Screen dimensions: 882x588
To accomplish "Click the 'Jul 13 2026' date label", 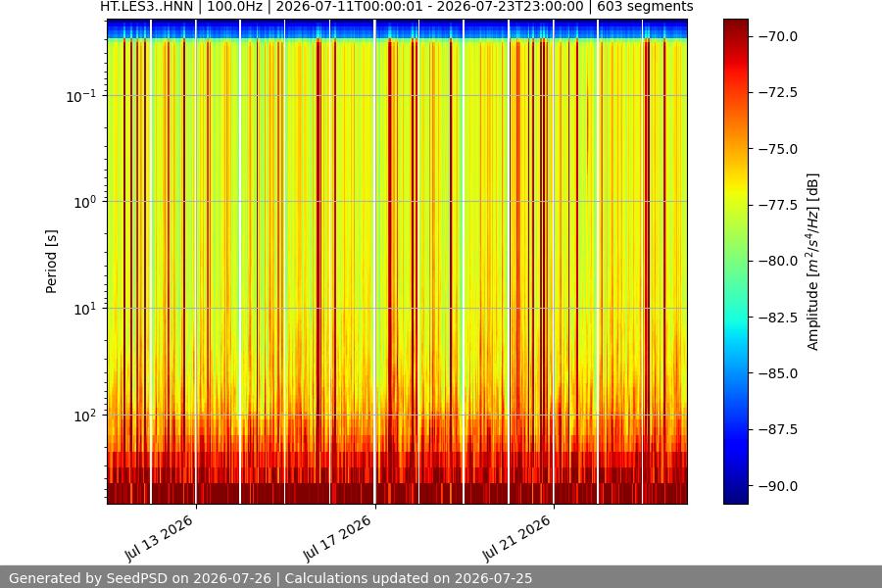I will coord(159,537).
